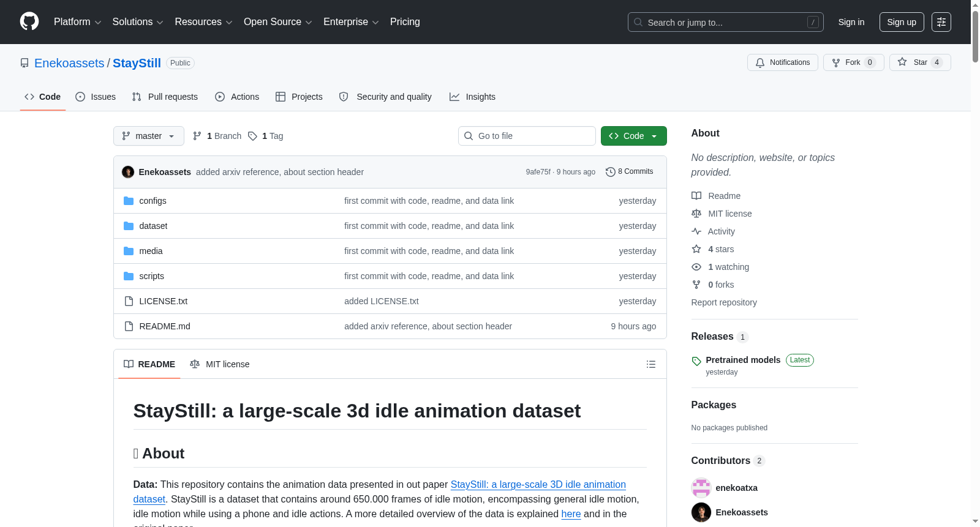Fork this repository
This screenshot has height=527, width=980.
(853, 62)
